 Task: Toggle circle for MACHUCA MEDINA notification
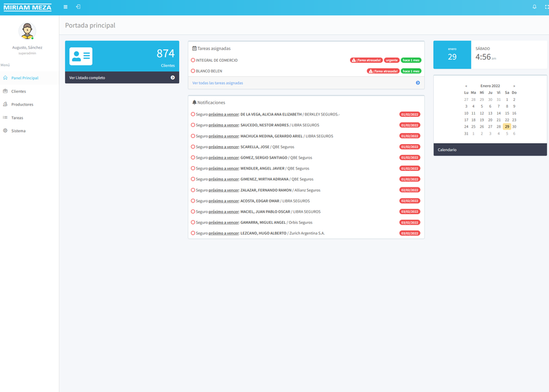193,136
